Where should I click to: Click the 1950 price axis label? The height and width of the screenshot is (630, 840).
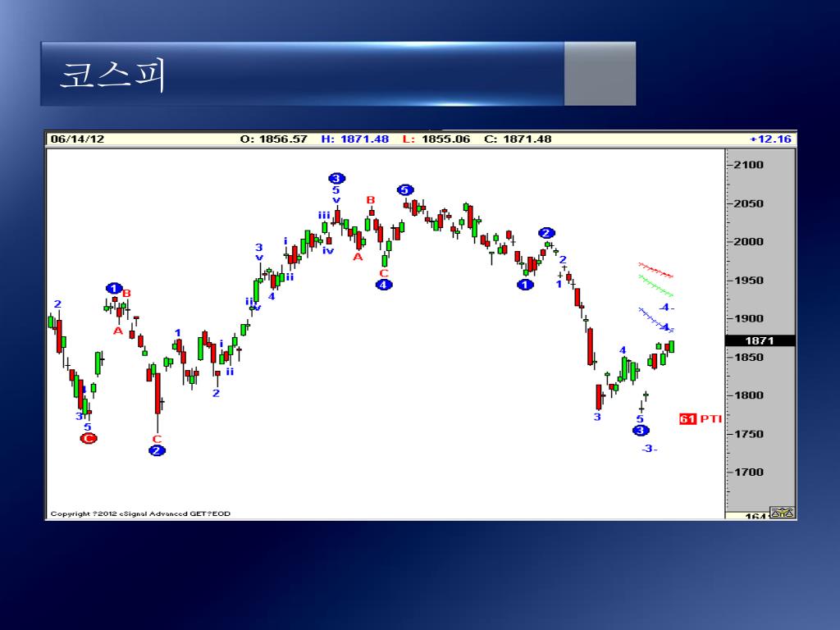(x=748, y=281)
